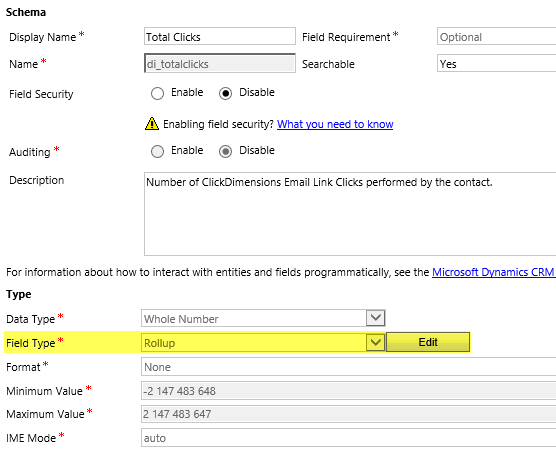This screenshot has width=556, height=451.
Task: Select Disable option for Auditing
Action: 225,151
